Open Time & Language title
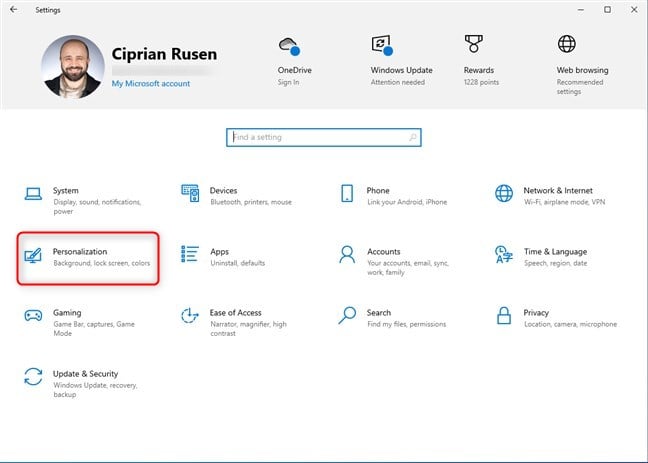 click(555, 252)
